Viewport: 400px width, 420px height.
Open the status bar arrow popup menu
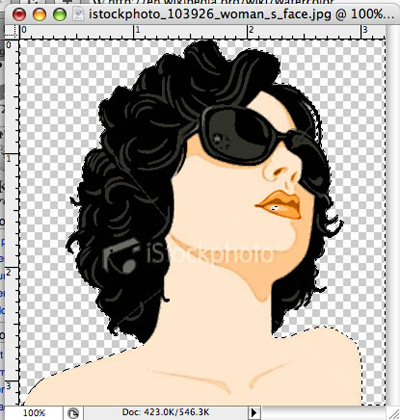click(x=254, y=413)
